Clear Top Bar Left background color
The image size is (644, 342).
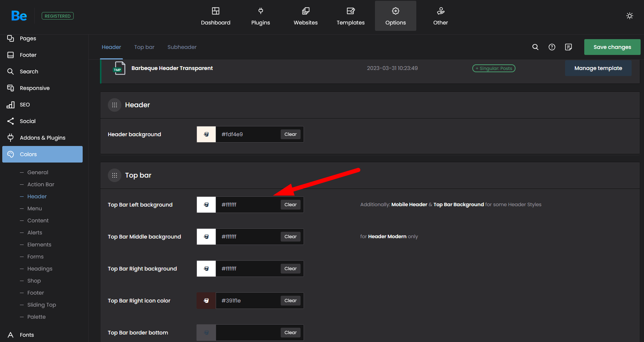[x=290, y=205]
